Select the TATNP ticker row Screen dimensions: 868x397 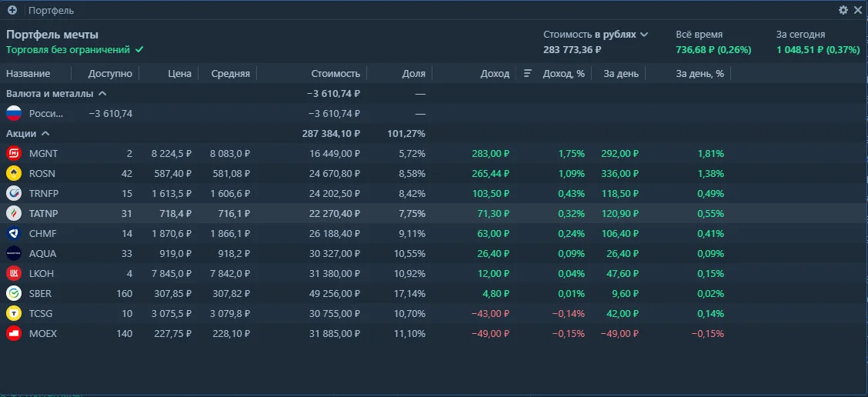click(x=434, y=213)
